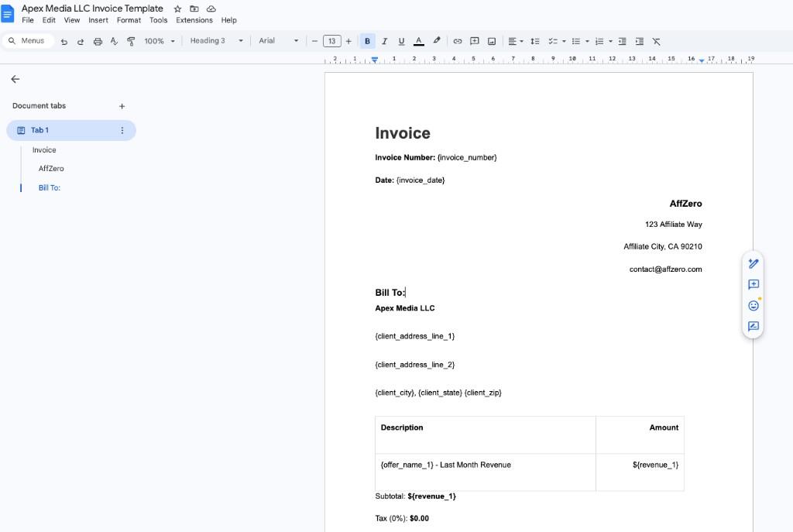Open the View menu
The width and height of the screenshot is (793, 532).
72,20
